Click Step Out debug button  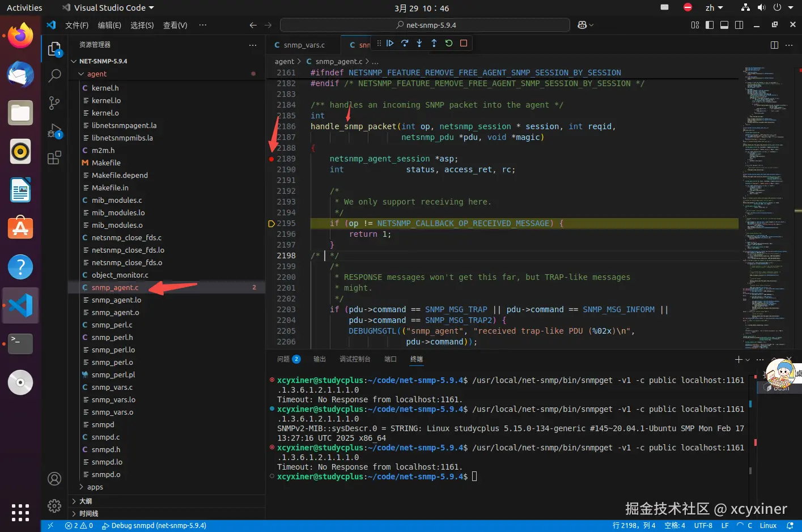pyautogui.click(x=434, y=43)
